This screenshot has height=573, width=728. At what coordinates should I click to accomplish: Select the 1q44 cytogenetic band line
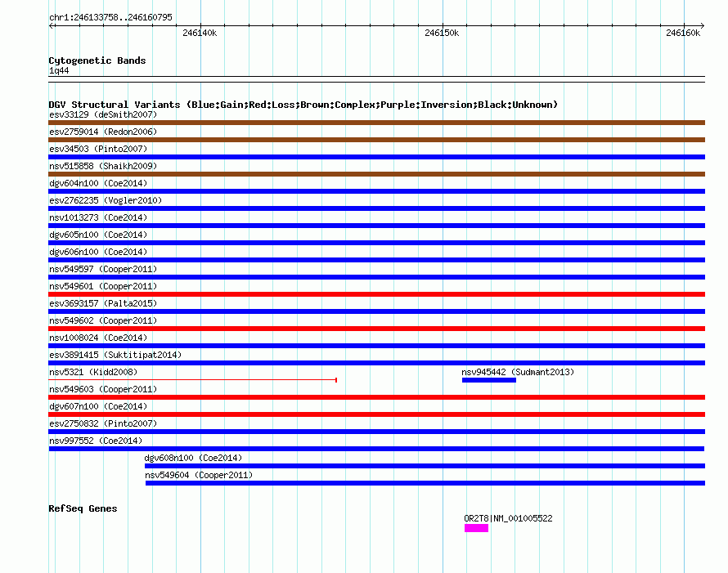pyautogui.click(x=376, y=77)
